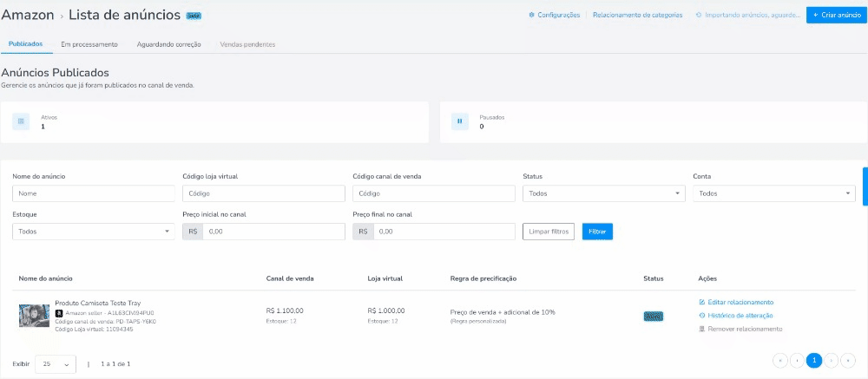Open Relacionamento de categorias link
Screen dimensions: 868x379
click(x=637, y=15)
